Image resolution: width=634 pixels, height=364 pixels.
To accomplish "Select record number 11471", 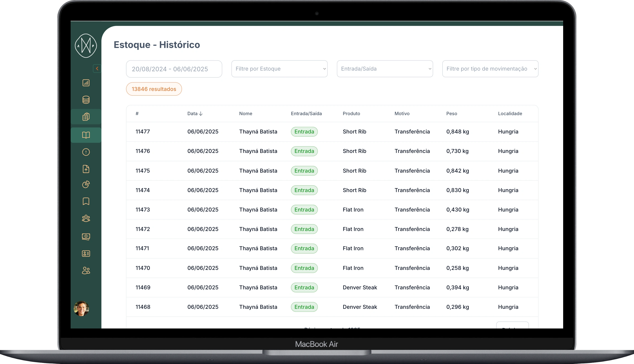I will (x=142, y=248).
